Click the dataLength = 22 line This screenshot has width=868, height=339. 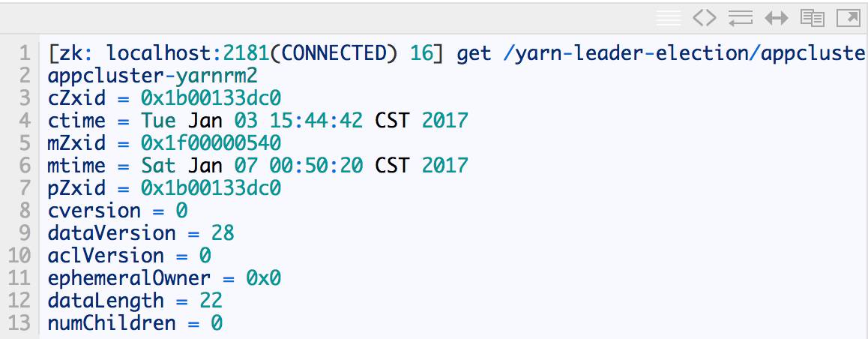point(135,300)
